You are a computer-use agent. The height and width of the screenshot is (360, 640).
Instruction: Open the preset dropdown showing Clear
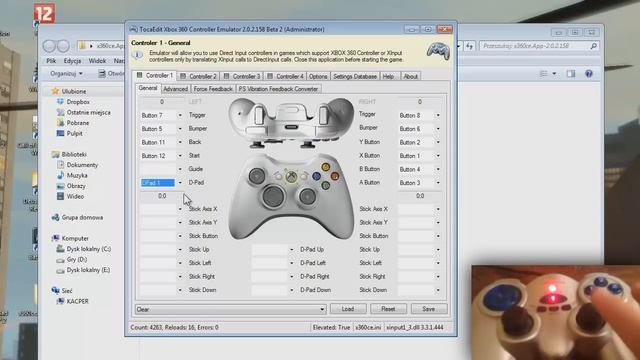click(x=230, y=309)
